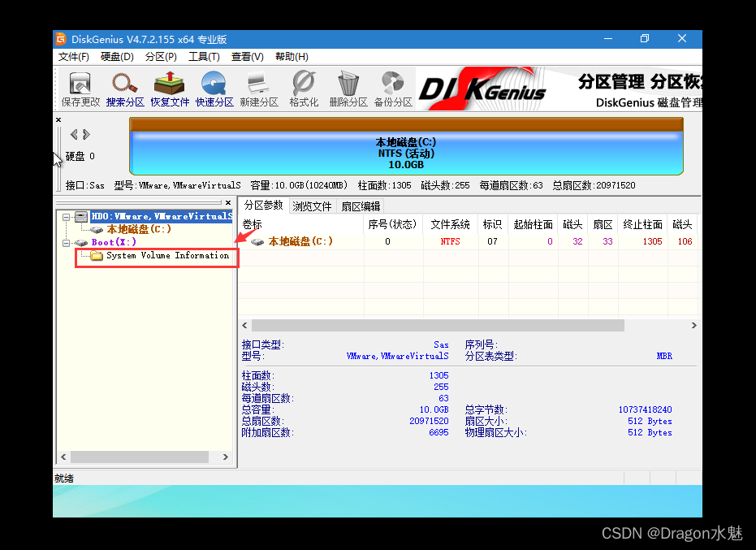Click the NTFS file system cell
Image resolution: width=756 pixels, height=550 pixels.
coord(451,242)
